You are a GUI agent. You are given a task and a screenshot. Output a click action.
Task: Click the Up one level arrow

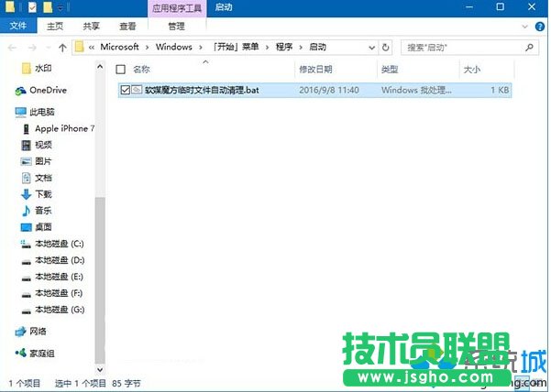62,47
